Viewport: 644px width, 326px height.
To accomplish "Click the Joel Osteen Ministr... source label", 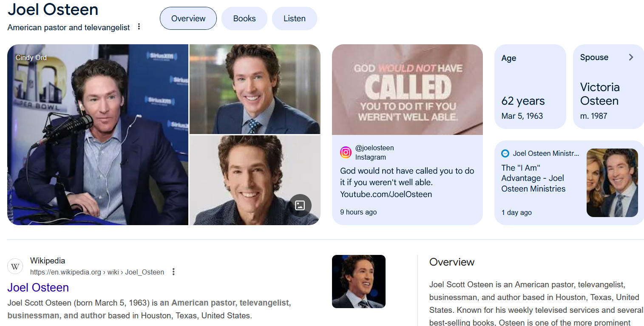I will tap(546, 154).
